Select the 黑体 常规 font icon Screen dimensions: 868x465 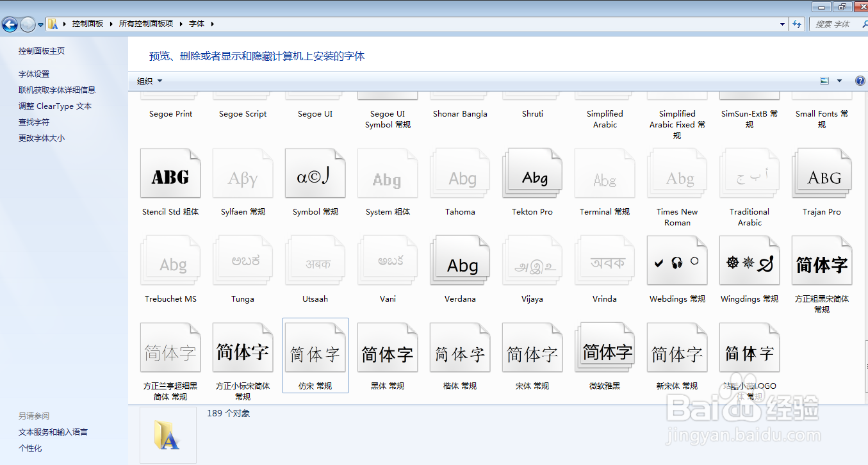pos(388,348)
